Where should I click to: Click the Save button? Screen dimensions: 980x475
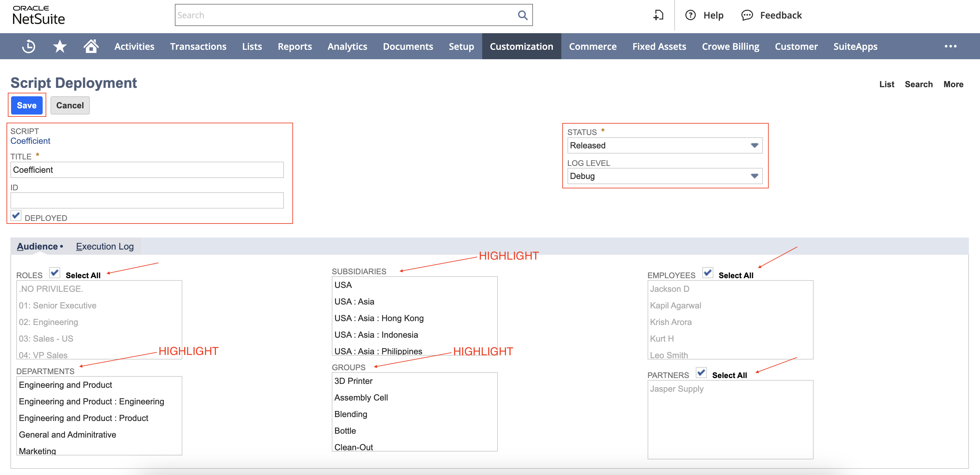pos(27,105)
